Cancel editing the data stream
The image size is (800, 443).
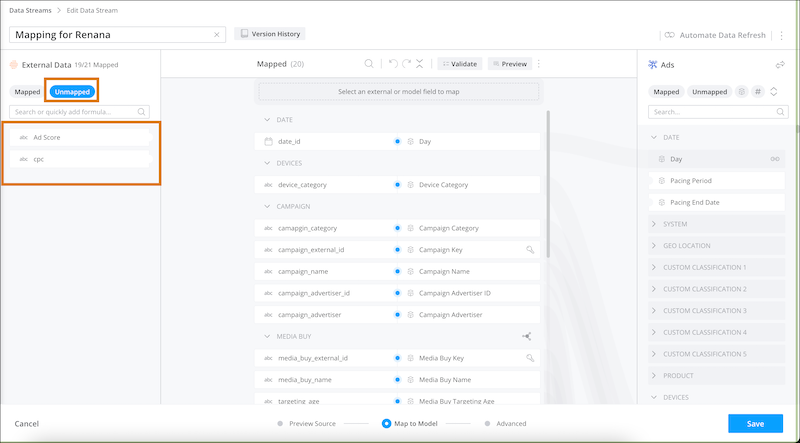[27, 424]
